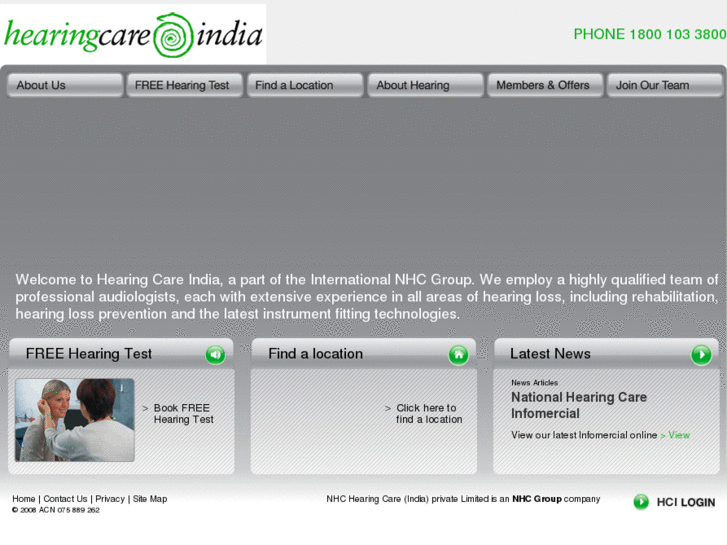Click the Hearing Care India logo
727x545 pixels.
pyautogui.click(x=133, y=35)
